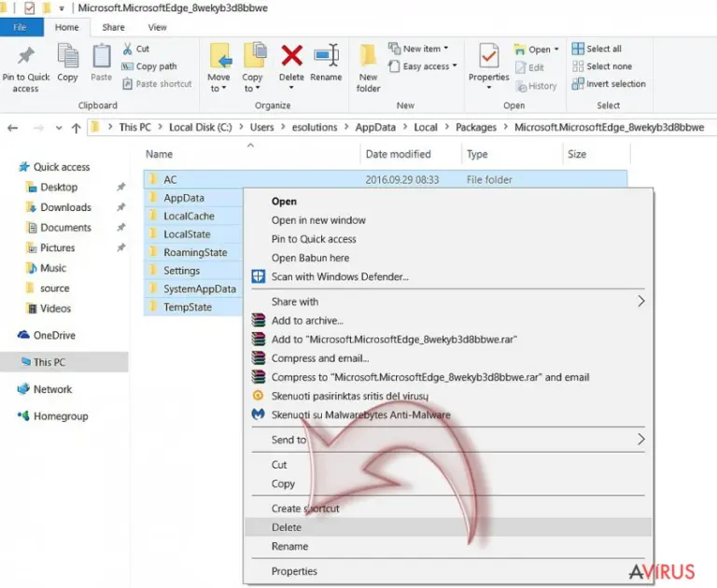Click Users in address breadcrumb

click(x=261, y=127)
